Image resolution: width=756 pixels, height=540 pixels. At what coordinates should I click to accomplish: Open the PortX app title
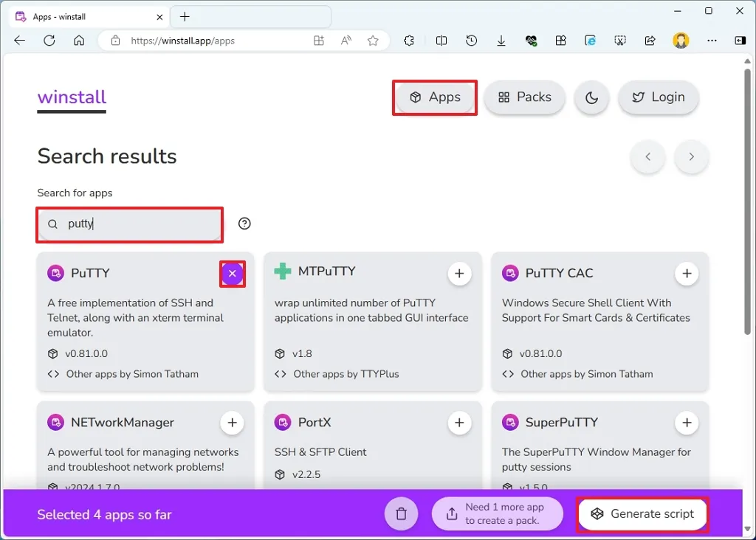click(x=315, y=423)
